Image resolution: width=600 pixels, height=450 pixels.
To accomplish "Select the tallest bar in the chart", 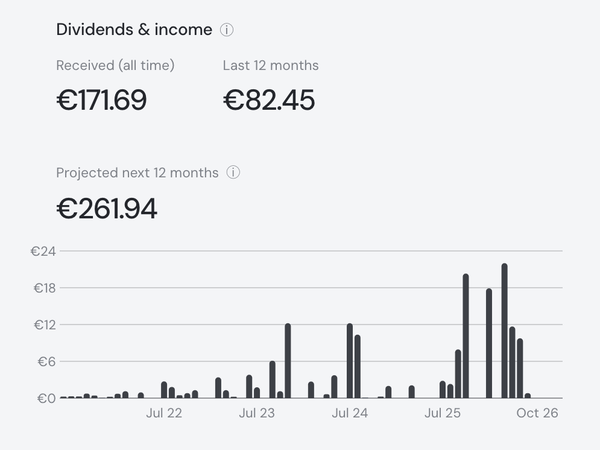I will (504, 331).
